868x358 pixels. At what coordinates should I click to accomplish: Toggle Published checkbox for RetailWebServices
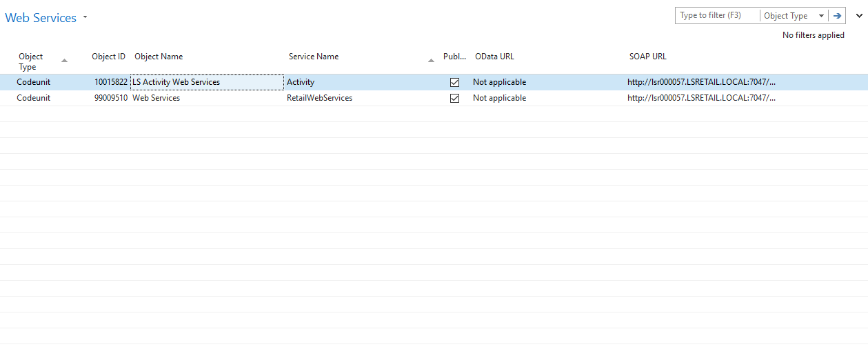click(454, 98)
